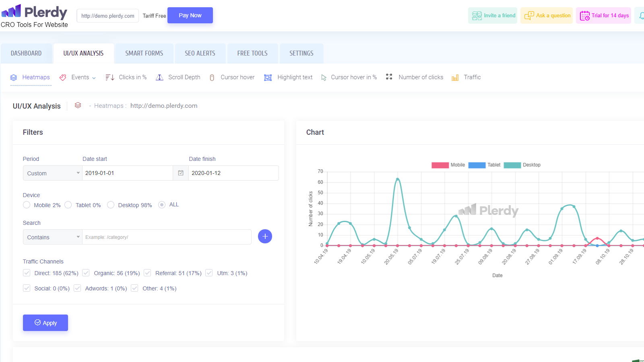Select the Desktop 98% radio option
This screenshot has width=644, height=362.
(x=111, y=205)
